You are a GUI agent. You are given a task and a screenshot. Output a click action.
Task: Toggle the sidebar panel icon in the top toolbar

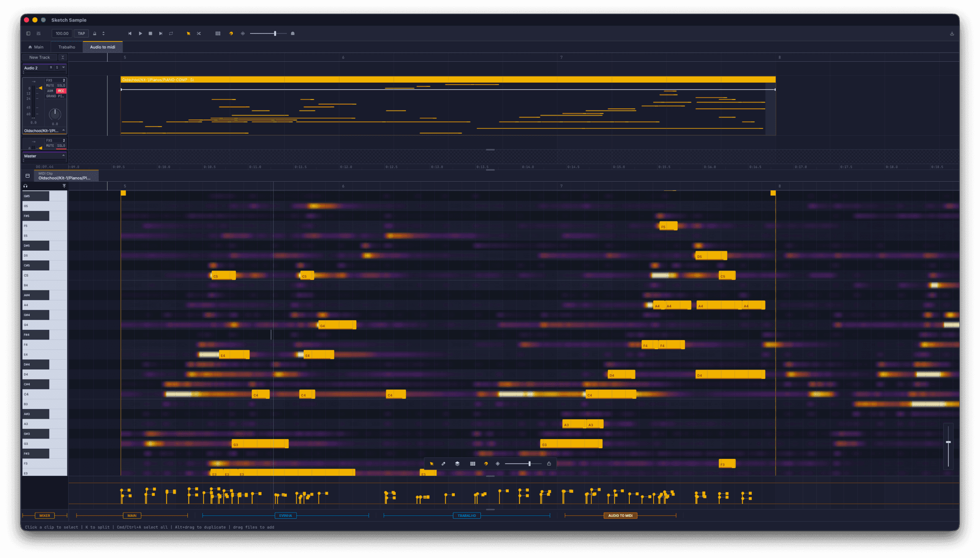tap(28, 34)
